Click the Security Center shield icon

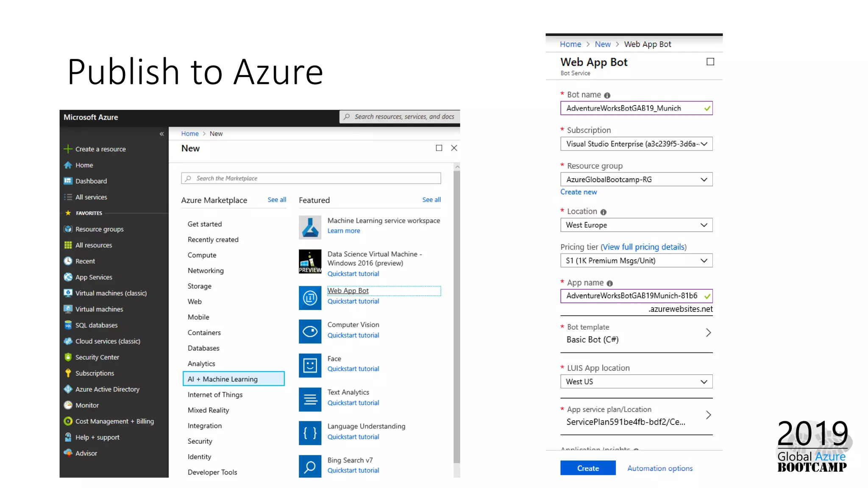(68, 357)
